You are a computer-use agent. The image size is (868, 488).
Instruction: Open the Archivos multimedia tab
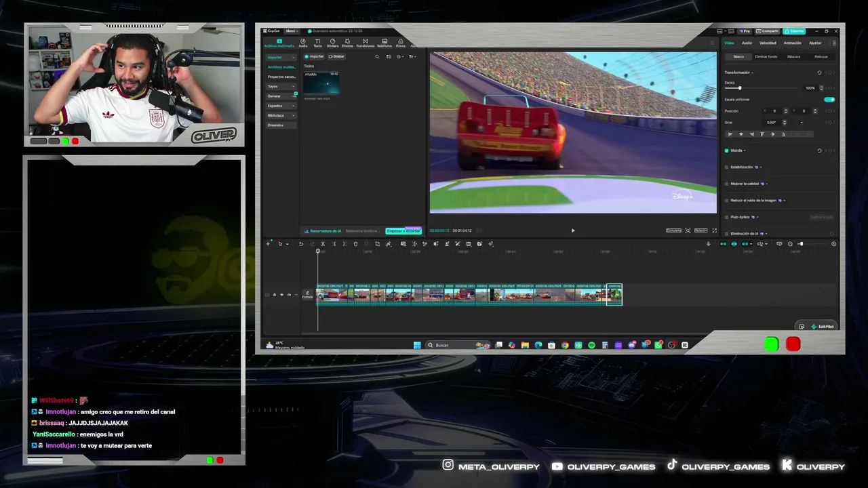click(x=279, y=43)
